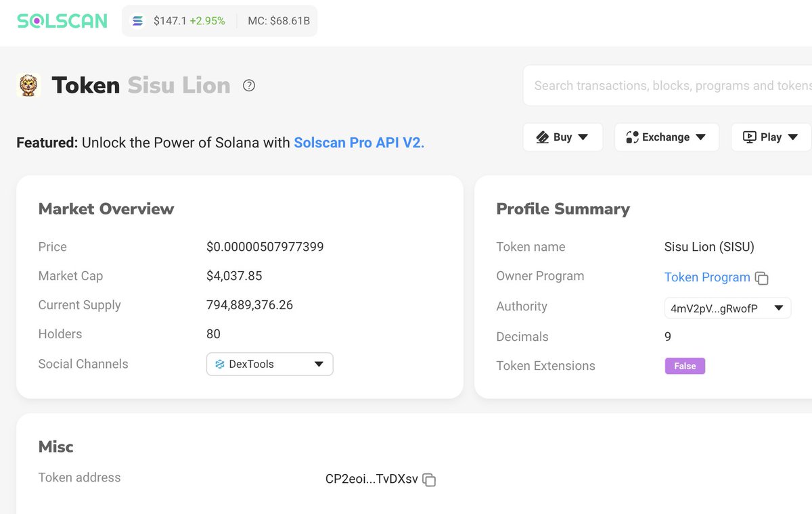
Task: Click the Market Overview heading
Action: [106, 209]
